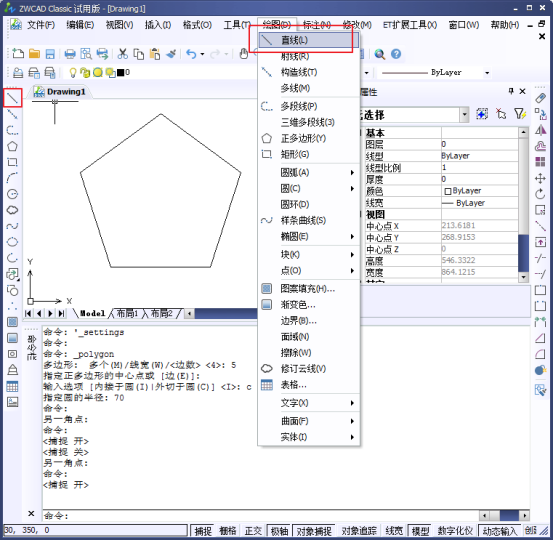
Task: Click the Copy icon in toolbar
Action: [138, 54]
